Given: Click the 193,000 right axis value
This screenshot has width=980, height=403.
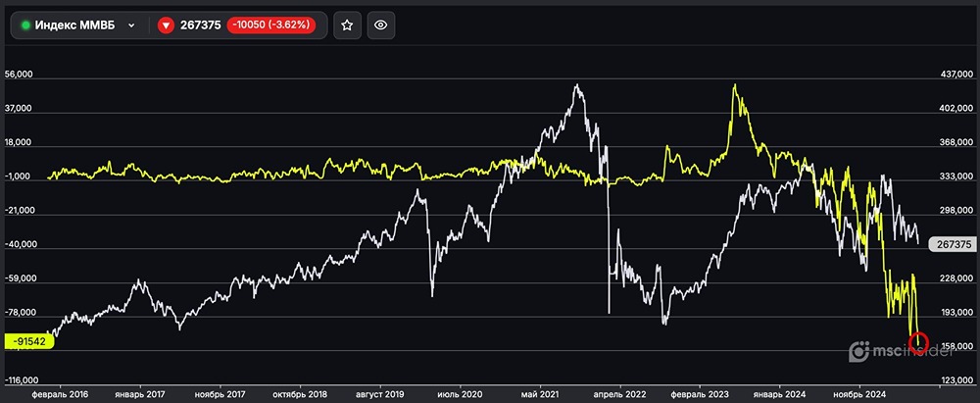Looking at the screenshot, I should [x=957, y=312].
